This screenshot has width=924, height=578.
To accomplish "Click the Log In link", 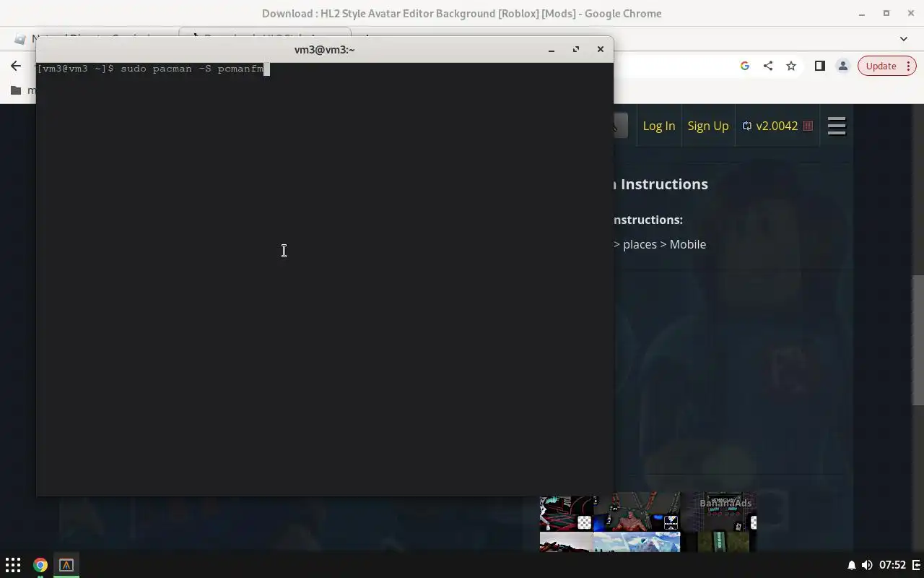I will (659, 126).
